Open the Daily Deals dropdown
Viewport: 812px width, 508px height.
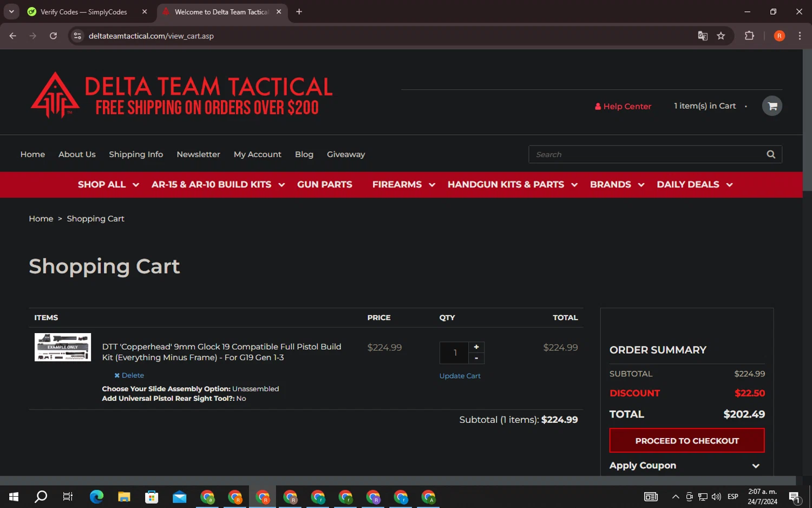pyautogui.click(x=695, y=185)
